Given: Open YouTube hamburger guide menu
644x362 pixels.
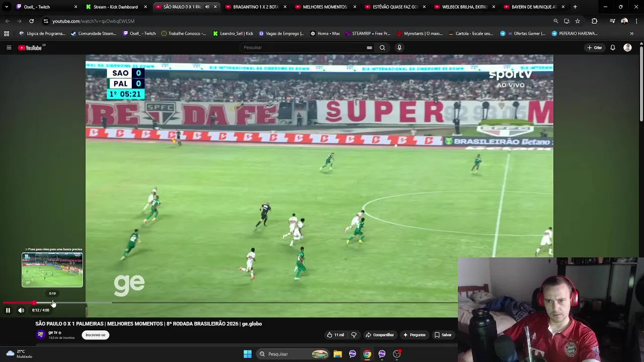Looking at the screenshot, I should tap(9, 48).
